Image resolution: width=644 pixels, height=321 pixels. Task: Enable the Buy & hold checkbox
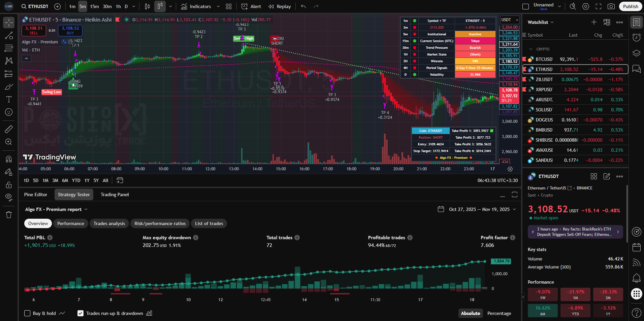[x=28, y=313]
